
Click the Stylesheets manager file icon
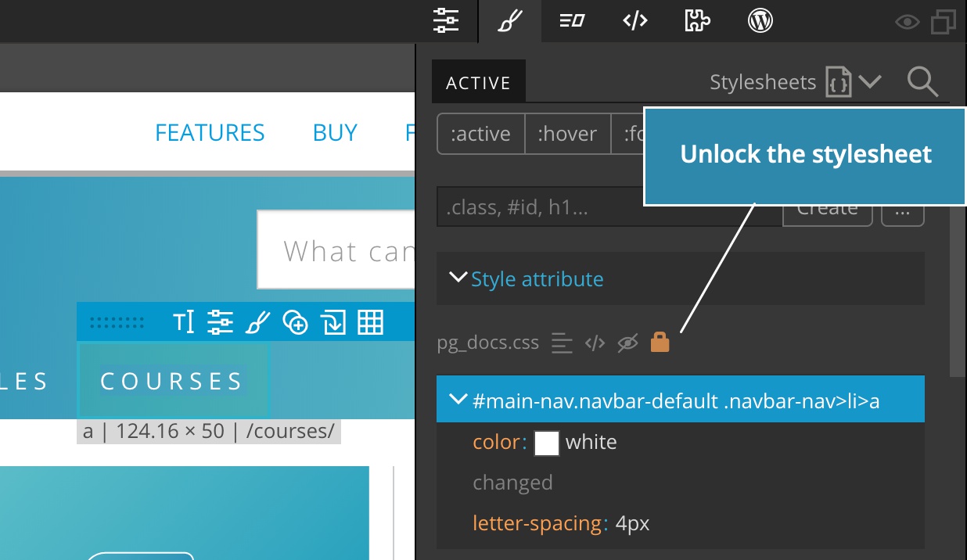[839, 81]
